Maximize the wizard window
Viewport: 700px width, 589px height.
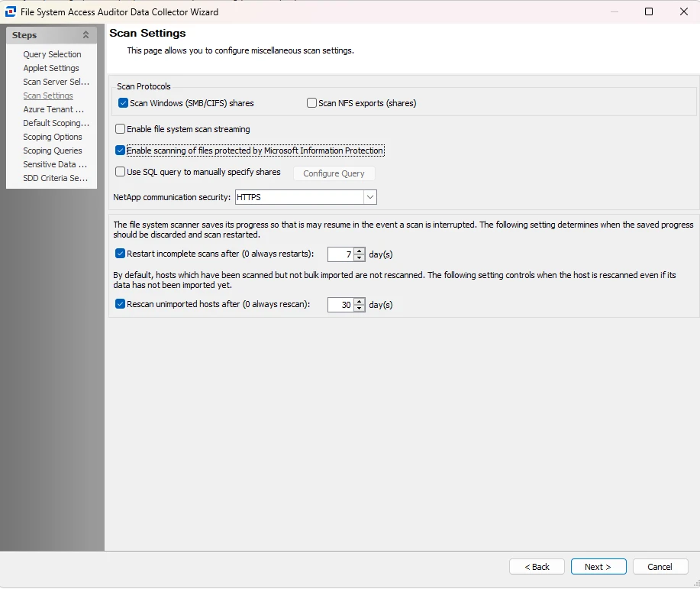click(649, 11)
